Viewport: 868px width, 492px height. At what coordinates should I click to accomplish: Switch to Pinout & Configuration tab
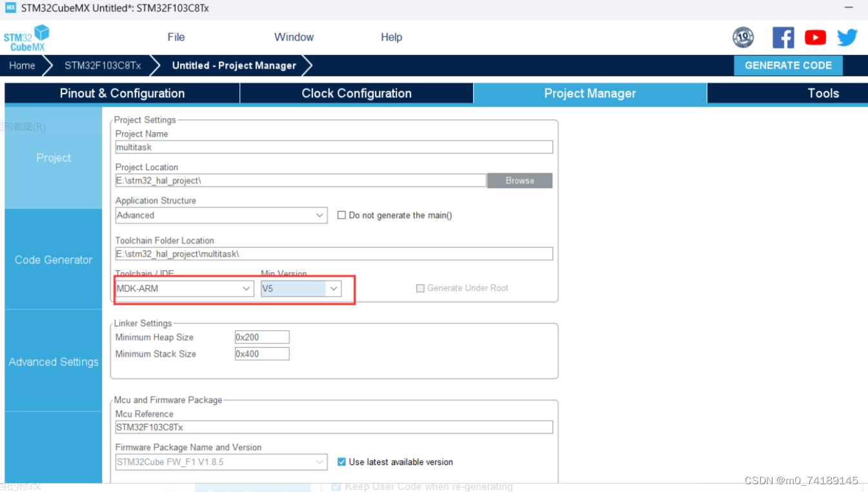click(x=122, y=93)
